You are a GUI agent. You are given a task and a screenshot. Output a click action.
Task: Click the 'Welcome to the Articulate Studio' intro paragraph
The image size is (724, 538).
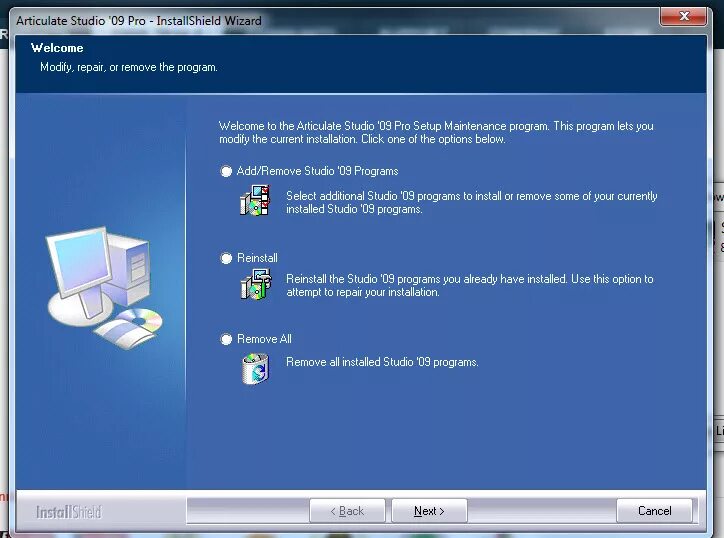[436, 132]
